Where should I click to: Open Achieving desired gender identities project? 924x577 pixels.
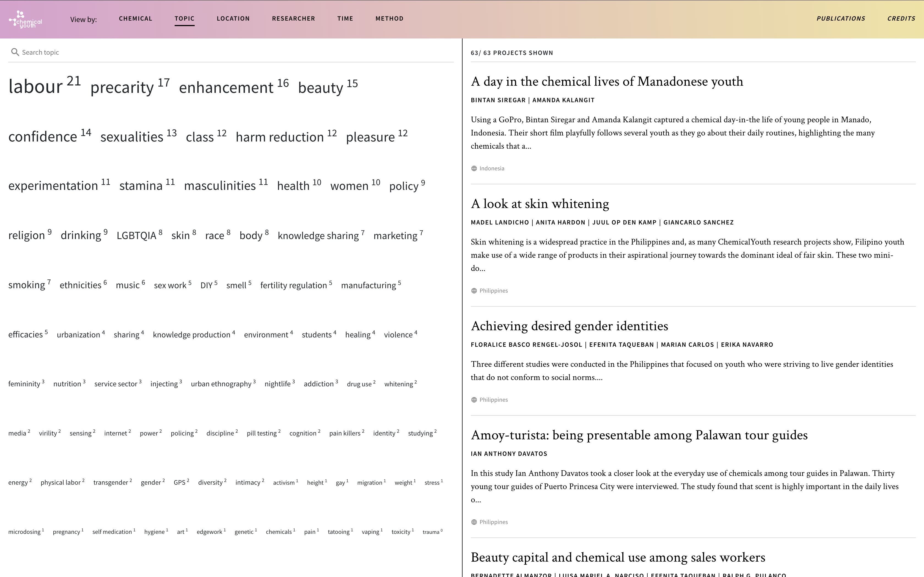tap(569, 326)
